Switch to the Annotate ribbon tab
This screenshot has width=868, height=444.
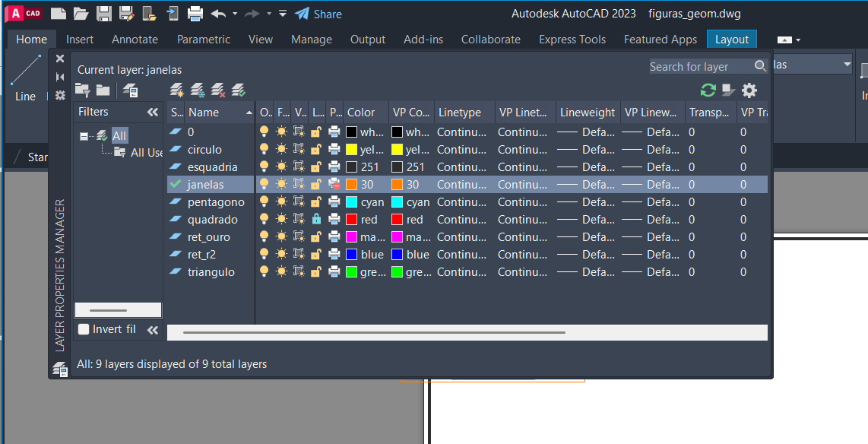tap(135, 40)
